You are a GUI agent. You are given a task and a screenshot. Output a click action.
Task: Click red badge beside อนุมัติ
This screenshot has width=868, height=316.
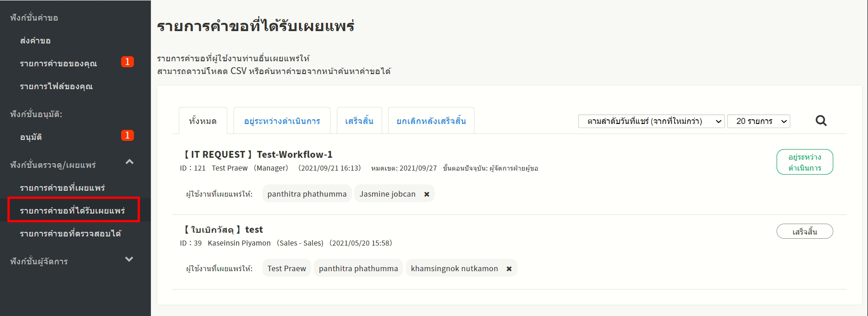tap(128, 135)
